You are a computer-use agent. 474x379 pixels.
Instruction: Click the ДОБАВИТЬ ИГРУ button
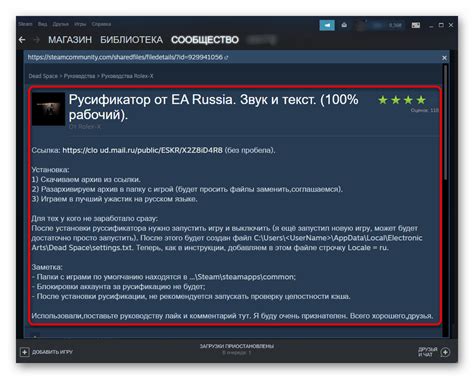click(x=47, y=352)
